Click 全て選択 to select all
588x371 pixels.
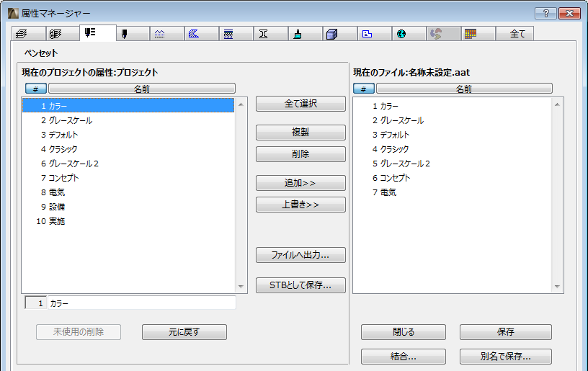click(x=300, y=104)
